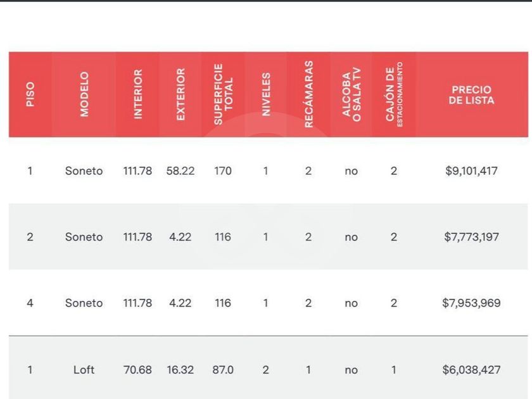Select the ALCOBA O SALA TV header
Image resolution: width=532 pixels, height=399 pixels.
tap(351, 94)
